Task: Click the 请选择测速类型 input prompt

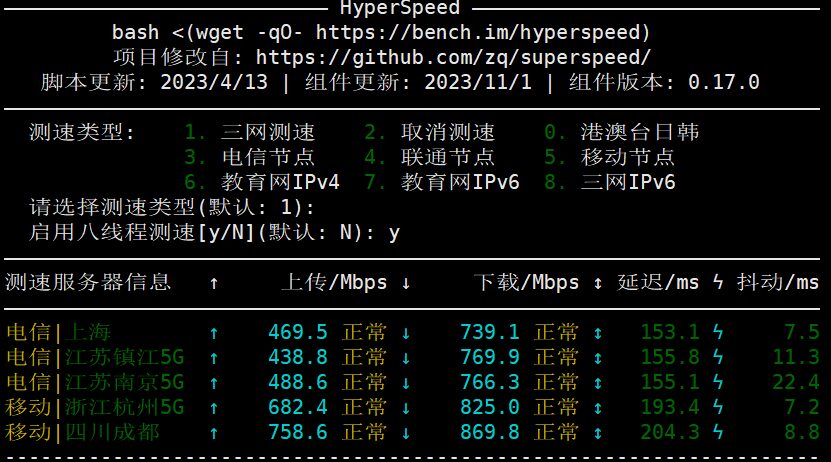Action: click(172, 208)
